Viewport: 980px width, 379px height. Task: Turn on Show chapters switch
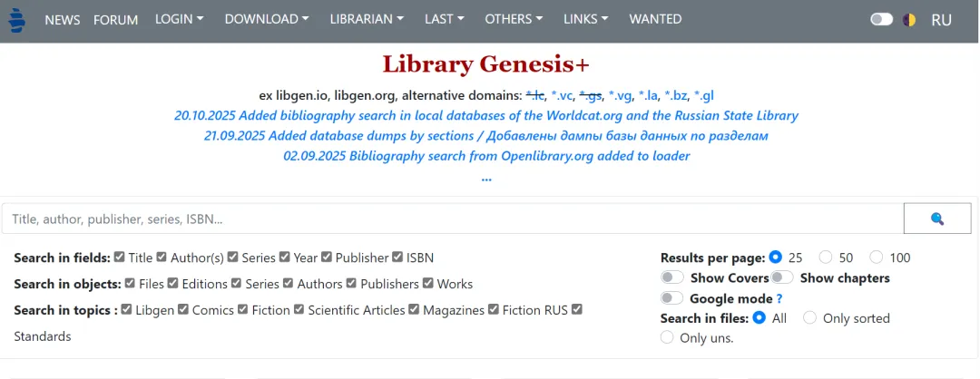coord(782,277)
